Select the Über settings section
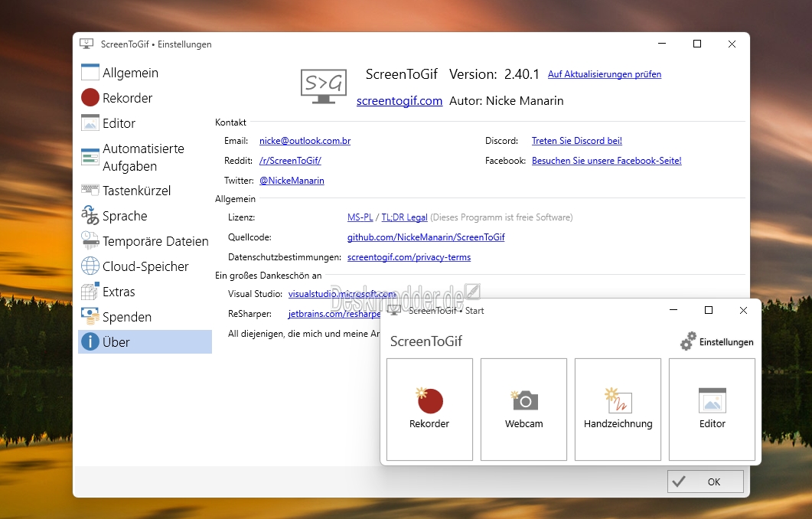Viewport: 812px width, 519px height. 145,342
